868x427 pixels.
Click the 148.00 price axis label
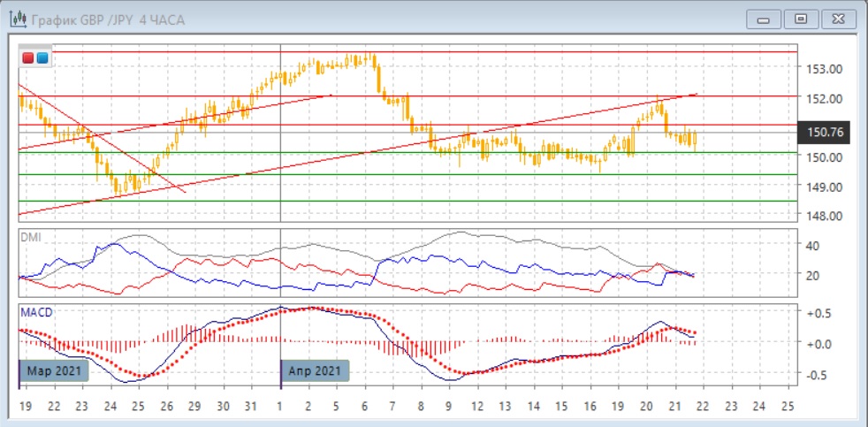(x=821, y=216)
